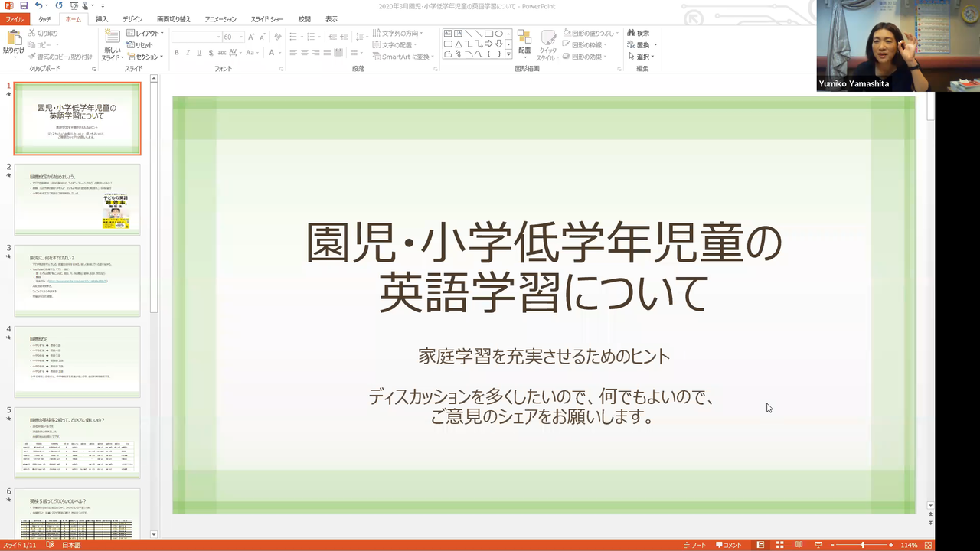Toggle justify text alignment
The image size is (980, 551).
328,53
